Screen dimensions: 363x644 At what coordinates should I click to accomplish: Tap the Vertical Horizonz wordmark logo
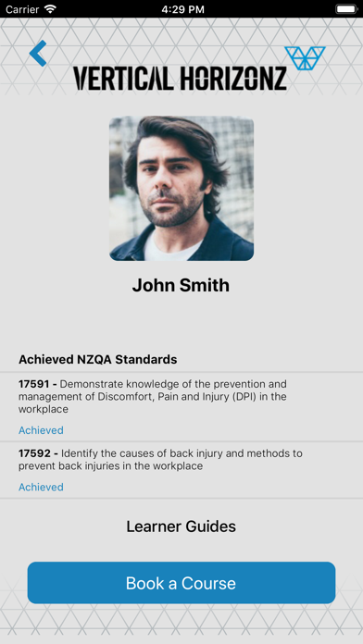(x=180, y=78)
